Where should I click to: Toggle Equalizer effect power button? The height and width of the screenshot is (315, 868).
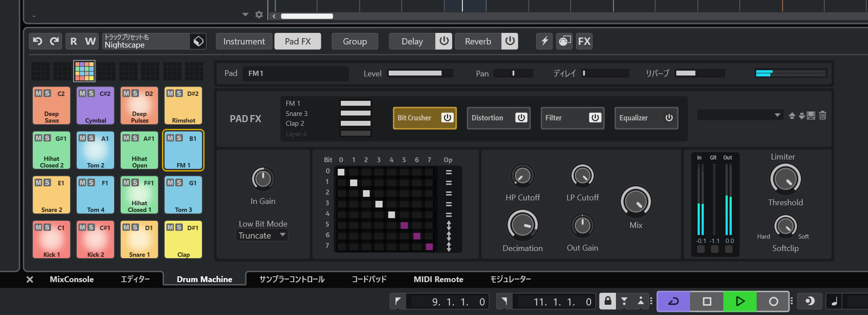[x=669, y=118]
